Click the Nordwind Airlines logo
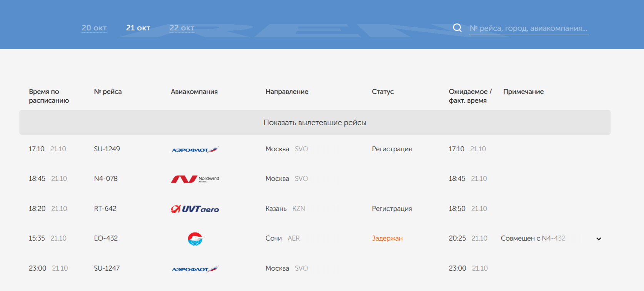This screenshot has height=291, width=644. (195, 179)
